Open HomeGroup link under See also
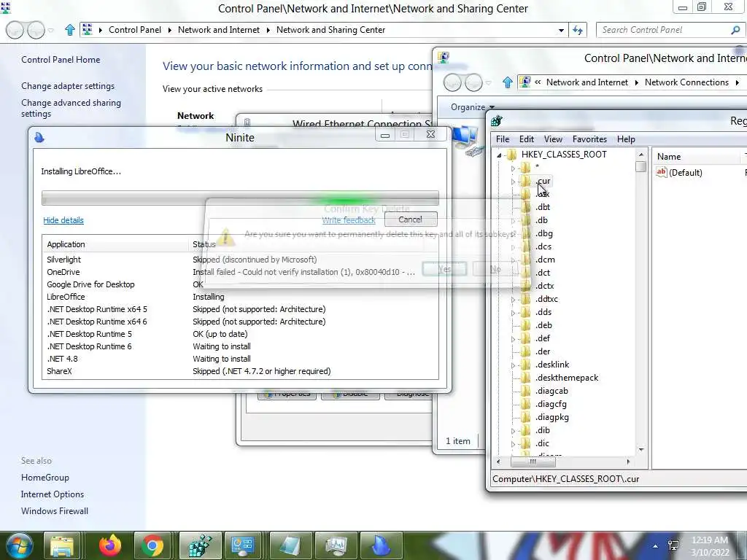 (x=44, y=478)
